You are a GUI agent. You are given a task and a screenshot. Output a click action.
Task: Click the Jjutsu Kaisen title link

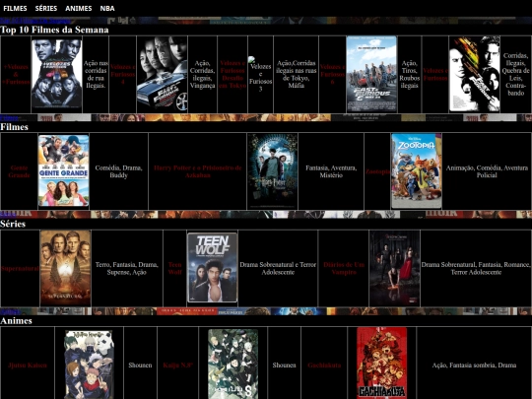point(28,366)
